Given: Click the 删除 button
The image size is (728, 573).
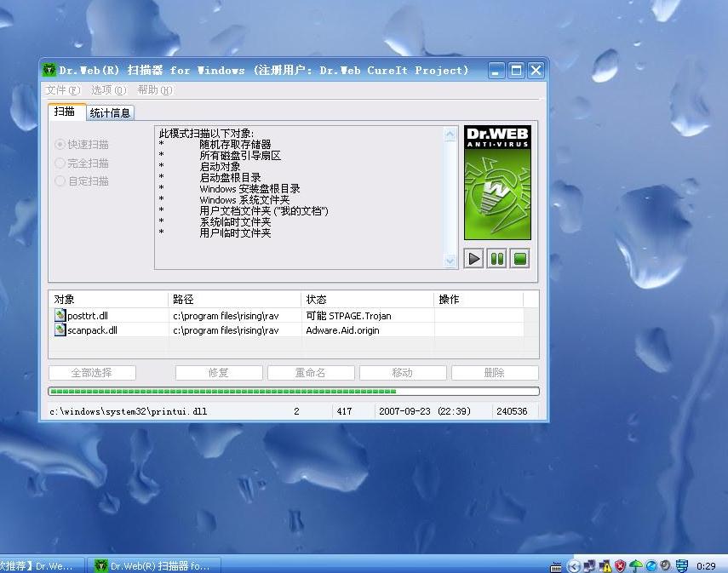Looking at the screenshot, I should (494, 373).
